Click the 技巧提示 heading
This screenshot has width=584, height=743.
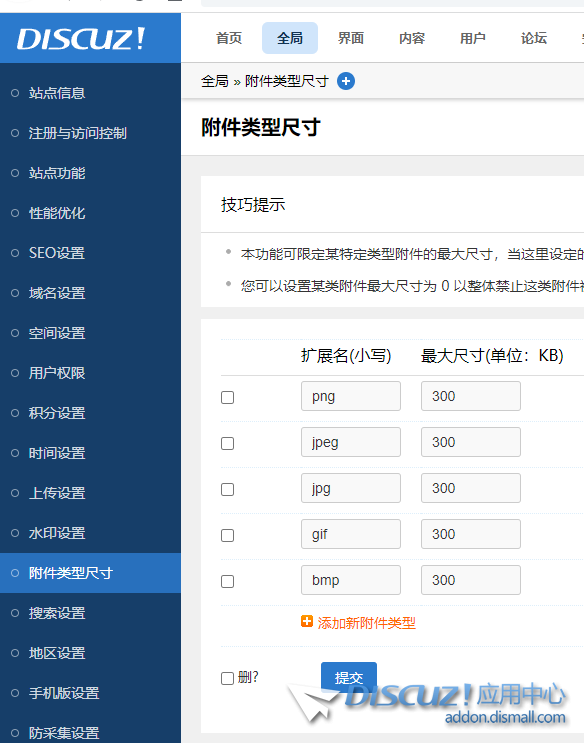253,205
